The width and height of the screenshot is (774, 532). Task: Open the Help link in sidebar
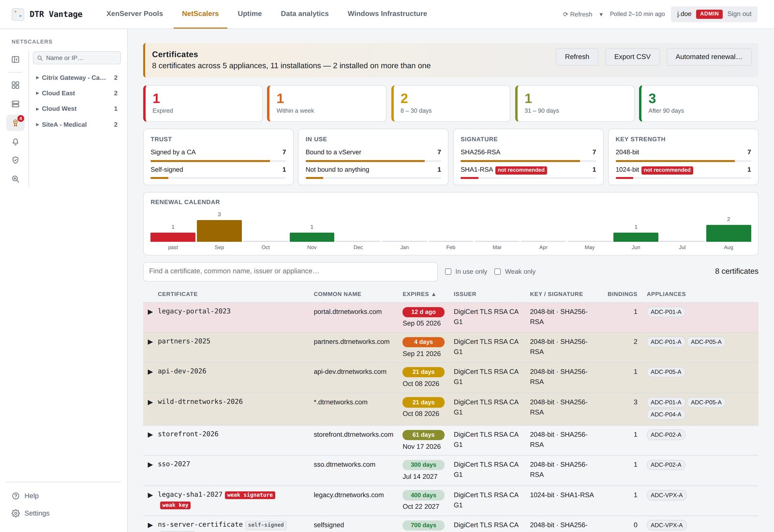tap(31, 496)
